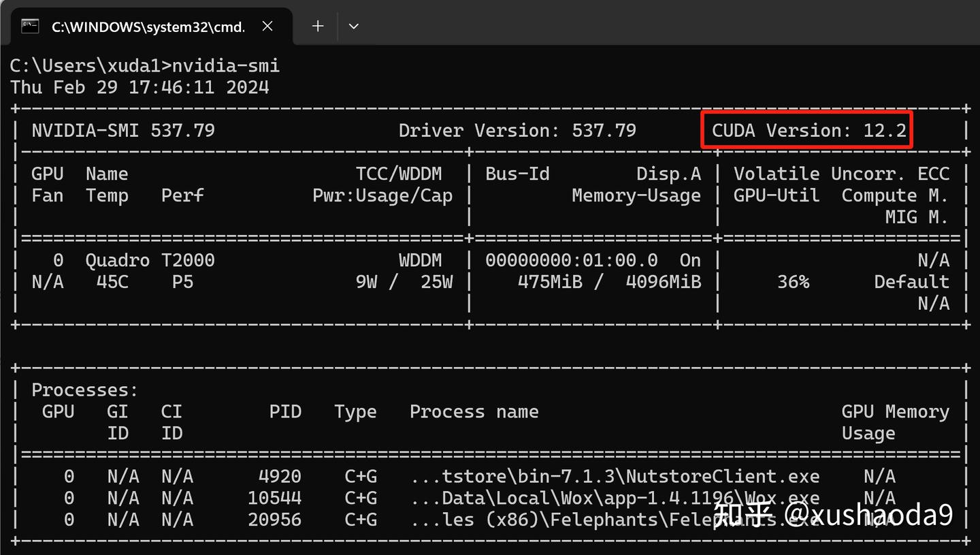The image size is (980, 555).
Task: Click the MIG M. header
Action: coord(917,217)
